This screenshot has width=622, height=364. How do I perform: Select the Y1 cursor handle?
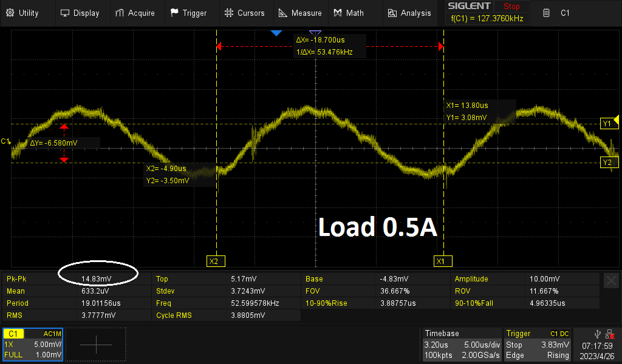coord(607,124)
